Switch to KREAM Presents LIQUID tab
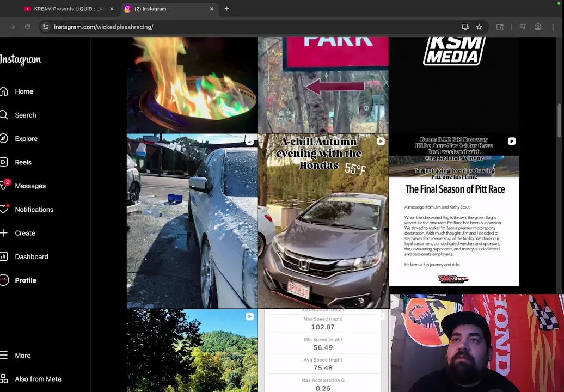The width and height of the screenshot is (564, 392). (x=69, y=9)
